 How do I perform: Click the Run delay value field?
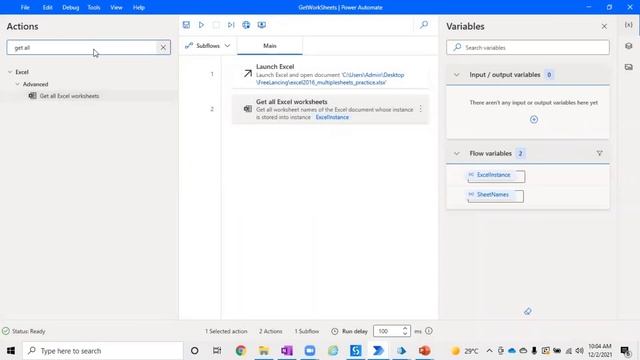(x=387, y=331)
